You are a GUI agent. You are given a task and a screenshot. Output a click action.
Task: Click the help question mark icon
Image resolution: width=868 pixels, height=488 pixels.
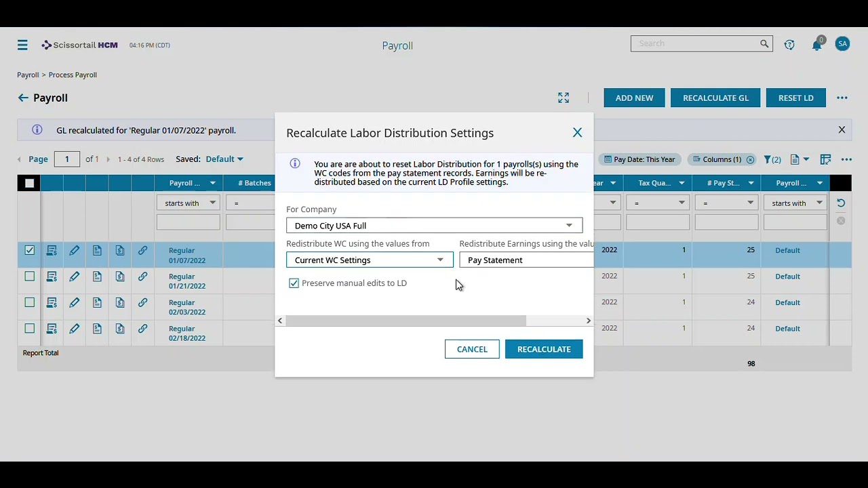point(789,44)
